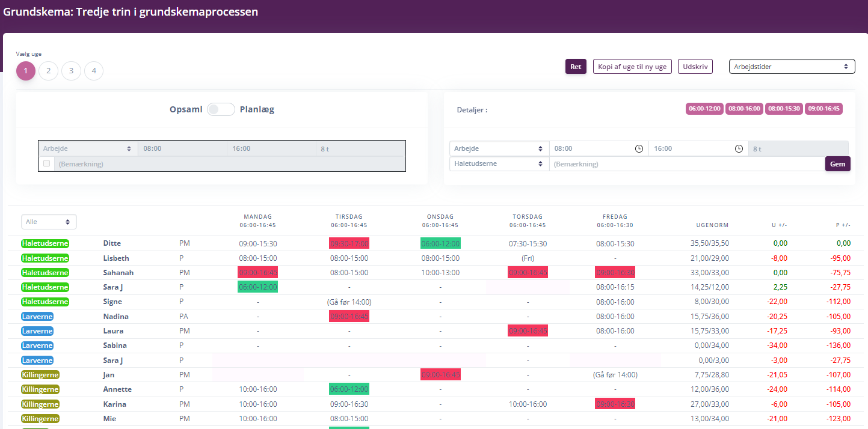Open the Alle filter dropdown
Screen dimensions: 868x429
pyautogui.click(x=49, y=222)
